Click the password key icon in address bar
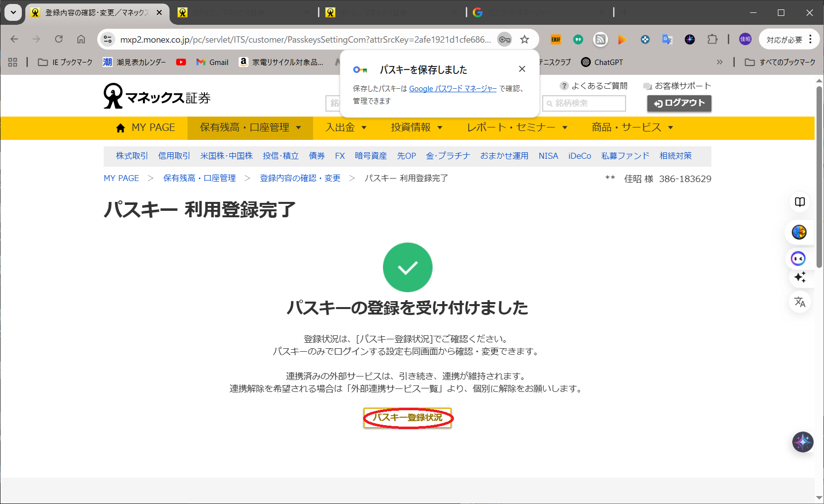The image size is (824, 504). (x=504, y=40)
